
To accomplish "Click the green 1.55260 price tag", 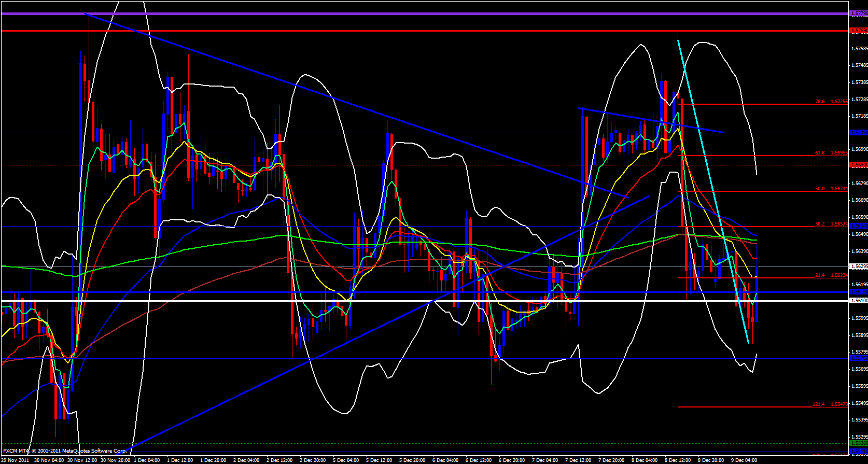I will tap(858, 443).
